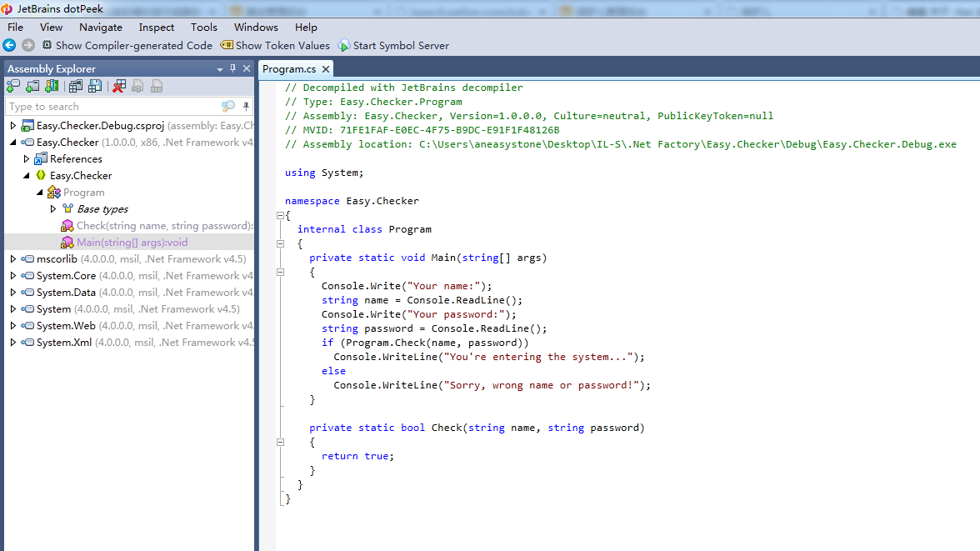Click Start Symbol Server button
The image size is (980, 551).
[x=393, y=46]
